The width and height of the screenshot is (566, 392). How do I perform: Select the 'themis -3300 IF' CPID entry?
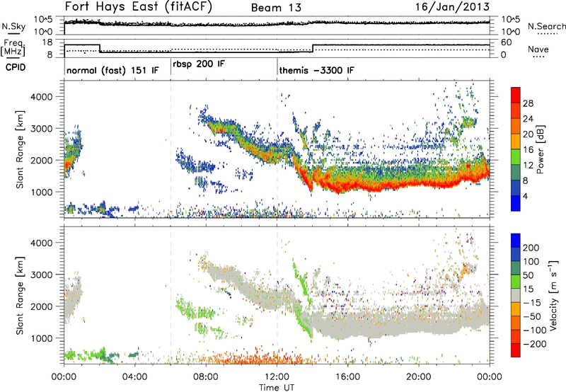click(316, 70)
